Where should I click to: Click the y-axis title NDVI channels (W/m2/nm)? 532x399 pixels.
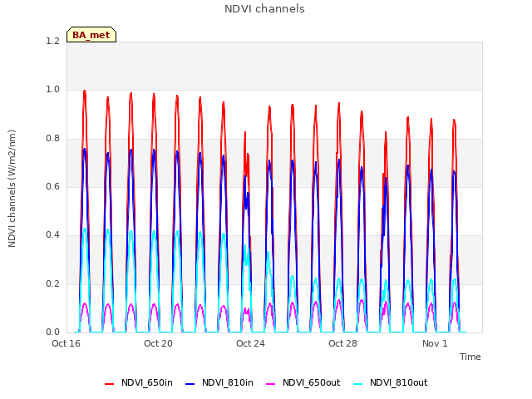point(12,189)
